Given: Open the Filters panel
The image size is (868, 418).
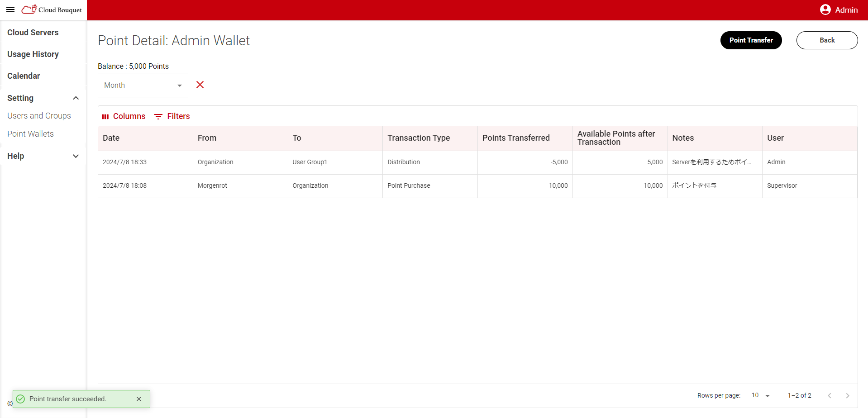Looking at the screenshot, I should click(172, 116).
